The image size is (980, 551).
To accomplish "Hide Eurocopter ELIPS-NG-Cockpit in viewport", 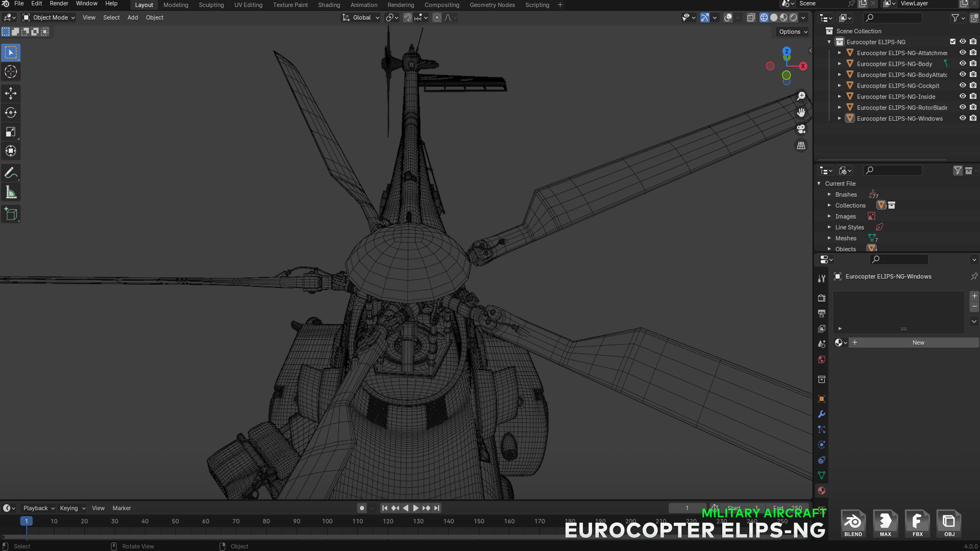I will 962,85.
